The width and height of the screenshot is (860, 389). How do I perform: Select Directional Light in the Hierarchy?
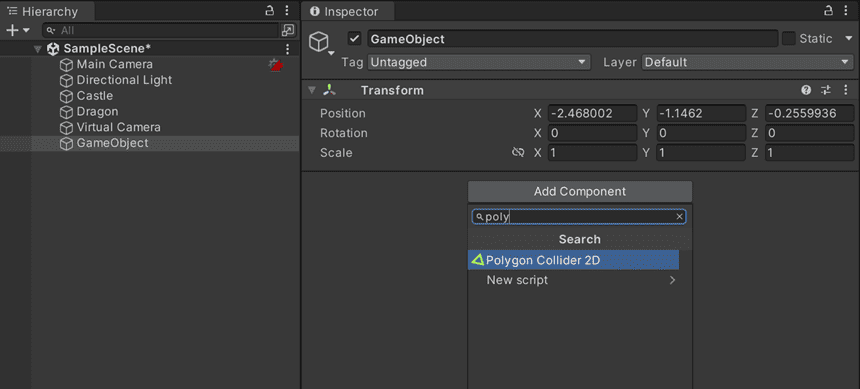pos(125,80)
